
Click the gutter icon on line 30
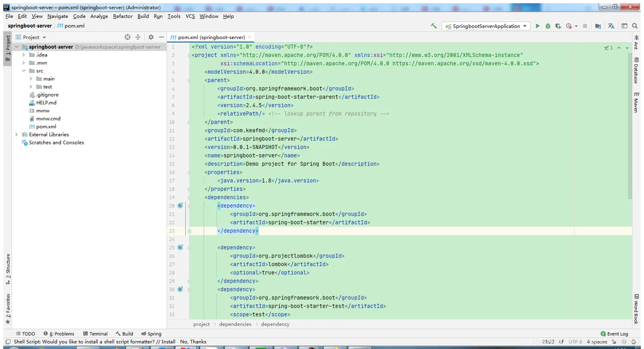tap(180, 289)
